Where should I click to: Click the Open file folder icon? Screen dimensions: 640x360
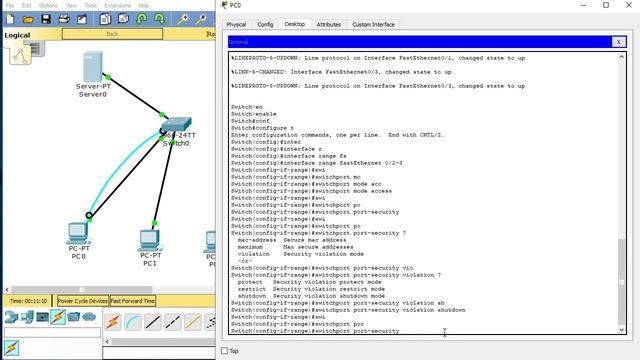pos(28,19)
